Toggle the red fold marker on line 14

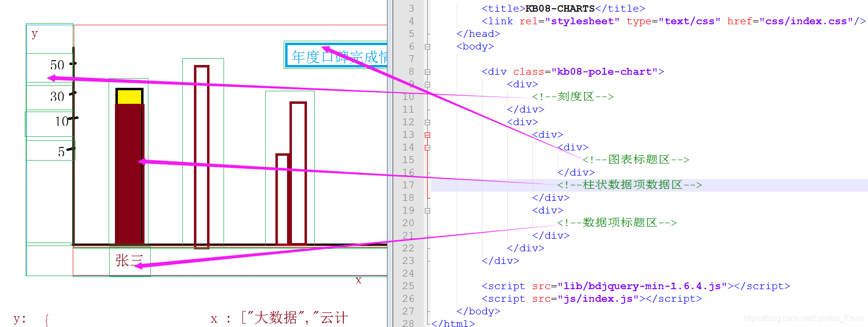click(427, 147)
